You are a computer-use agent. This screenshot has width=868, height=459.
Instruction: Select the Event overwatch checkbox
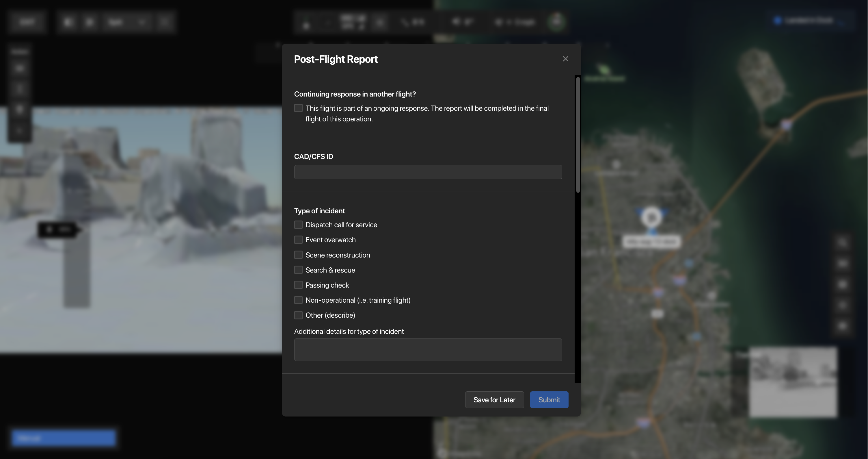coord(298,240)
